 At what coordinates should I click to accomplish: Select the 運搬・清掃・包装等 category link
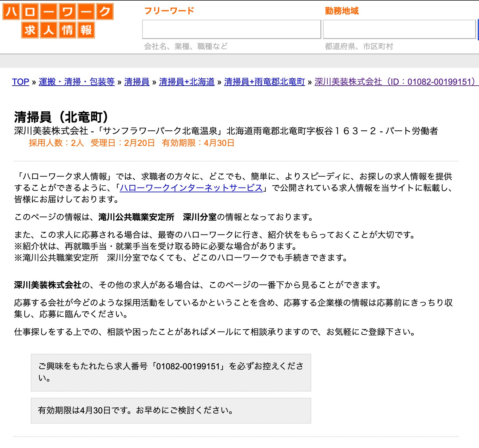click(x=76, y=82)
